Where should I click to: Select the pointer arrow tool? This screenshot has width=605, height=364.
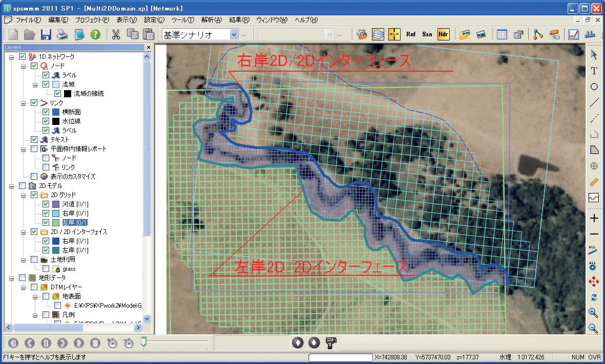click(594, 54)
